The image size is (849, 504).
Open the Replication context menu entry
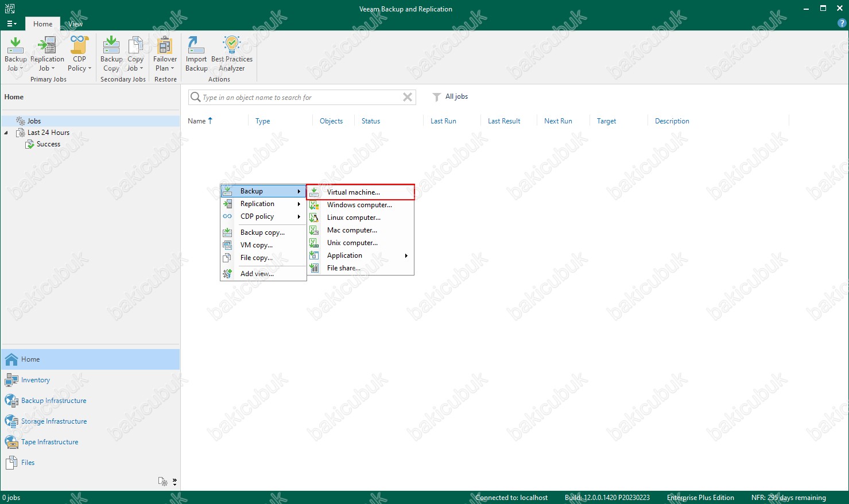coord(263,204)
